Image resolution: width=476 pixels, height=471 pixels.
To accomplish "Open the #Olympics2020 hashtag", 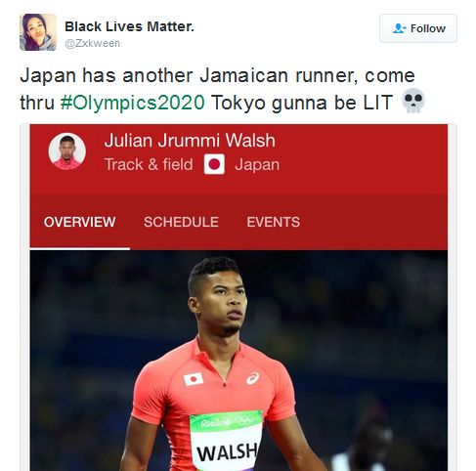I will pyautogui.click(x=133, y=103).
